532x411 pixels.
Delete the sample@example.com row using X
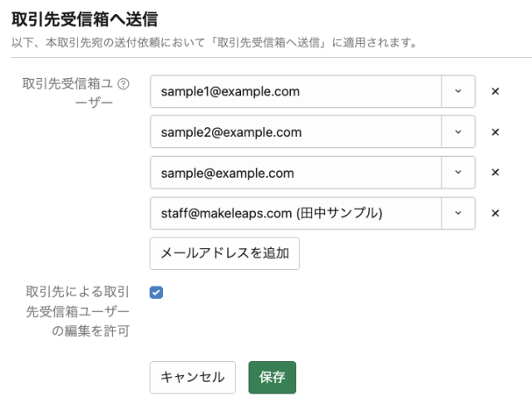coord(495,173)
